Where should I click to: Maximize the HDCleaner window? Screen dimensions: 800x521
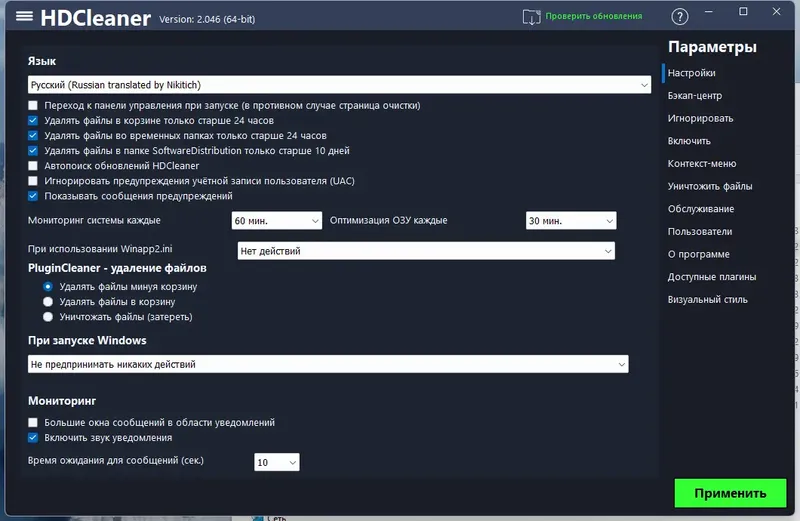743,12
